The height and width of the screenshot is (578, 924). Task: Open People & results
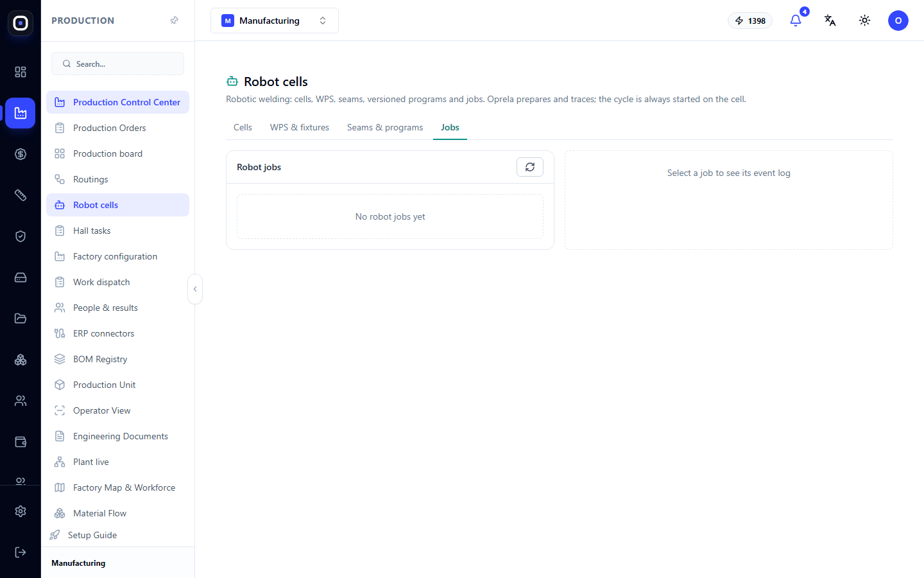(117, 308)
